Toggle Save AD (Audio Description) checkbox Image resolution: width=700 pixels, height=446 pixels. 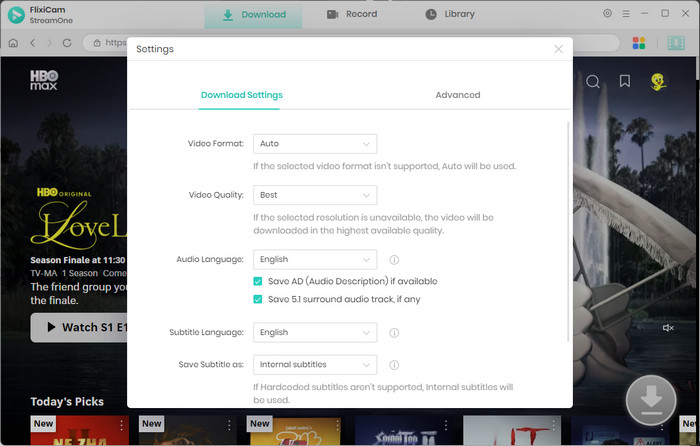[x=258, y=281]
